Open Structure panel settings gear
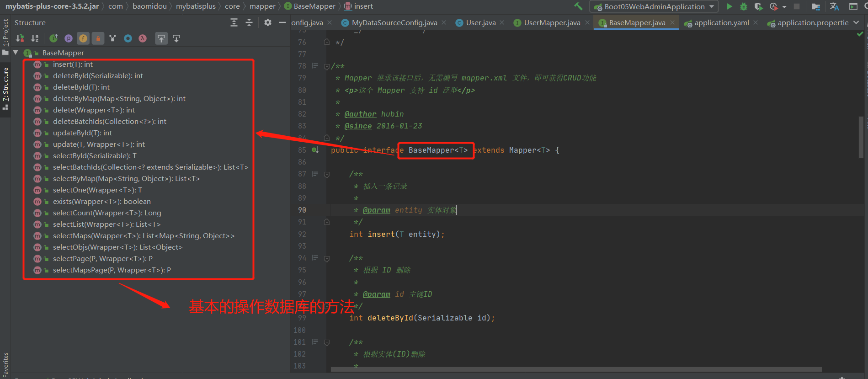The width and height of the screenshot is (868, 379). (x=268, y=22)
